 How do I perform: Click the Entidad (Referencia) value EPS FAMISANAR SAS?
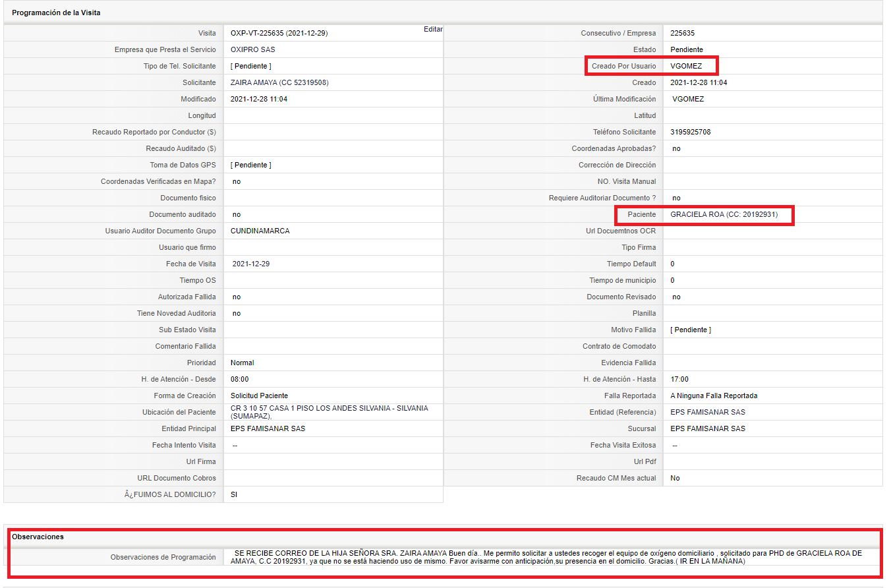tap(708, 412)
